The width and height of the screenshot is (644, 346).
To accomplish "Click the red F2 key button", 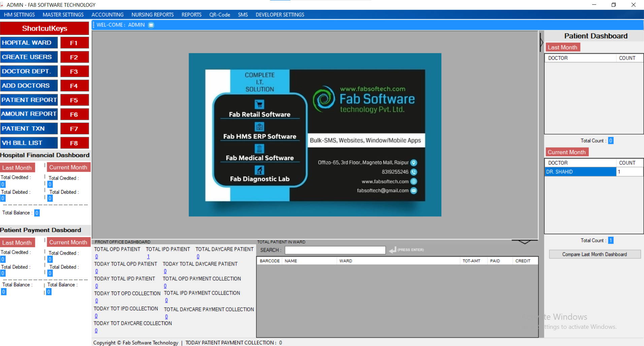I will click(74, 57).
